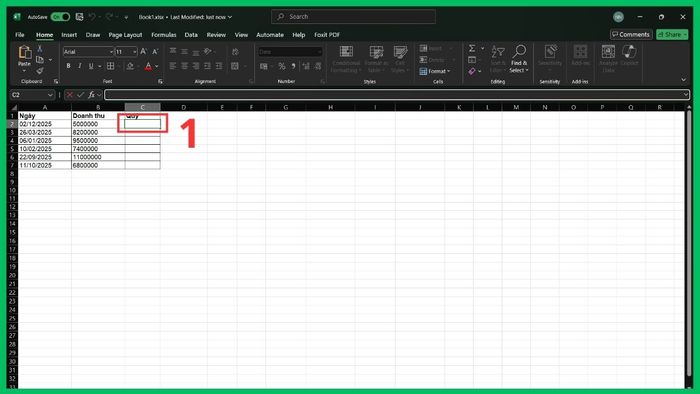Image resolution: width=700 pixels, height=394 pixels.
Task: Click the Clear eraser icon
Action: pos(472,71)
